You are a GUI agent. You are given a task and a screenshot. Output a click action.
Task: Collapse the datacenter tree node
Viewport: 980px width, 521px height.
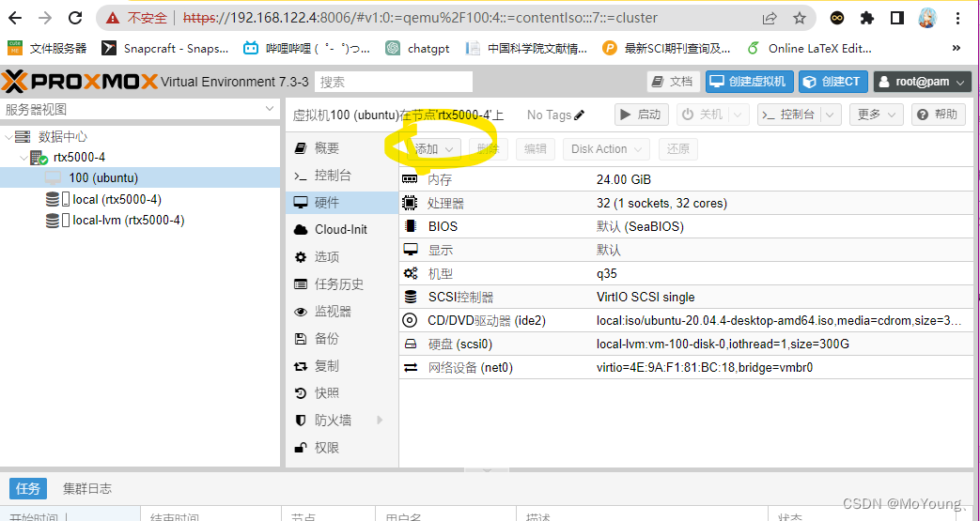point(8,136)
